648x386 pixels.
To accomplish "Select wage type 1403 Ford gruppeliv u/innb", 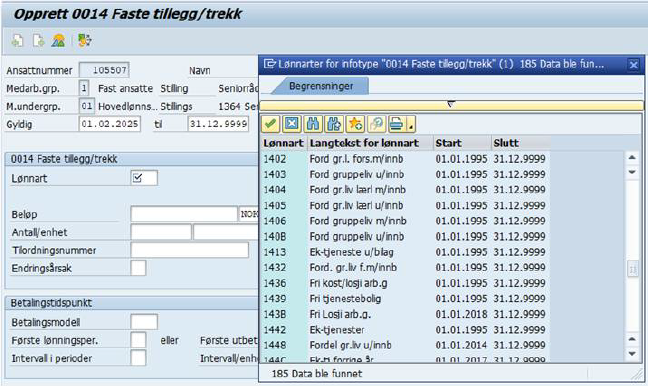I will coord(405,174).
